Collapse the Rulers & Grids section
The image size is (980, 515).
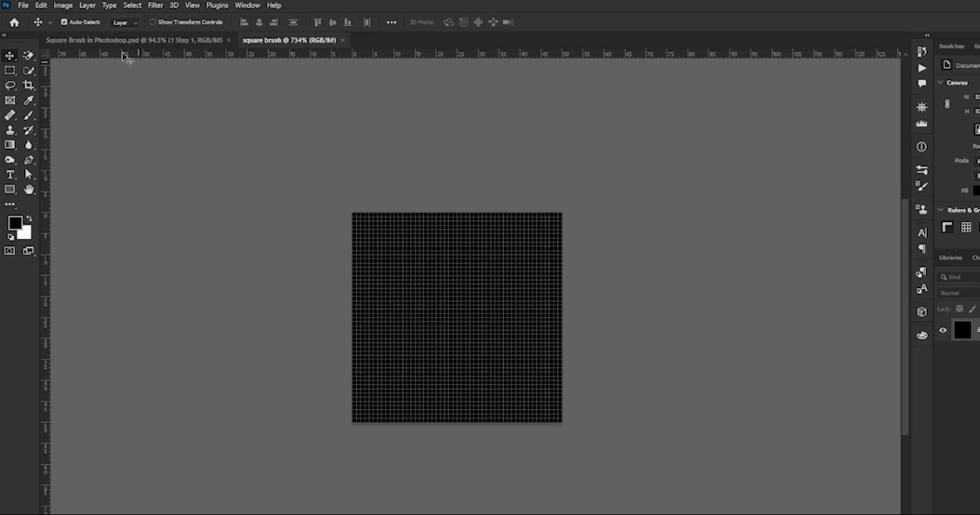(941, 210)
